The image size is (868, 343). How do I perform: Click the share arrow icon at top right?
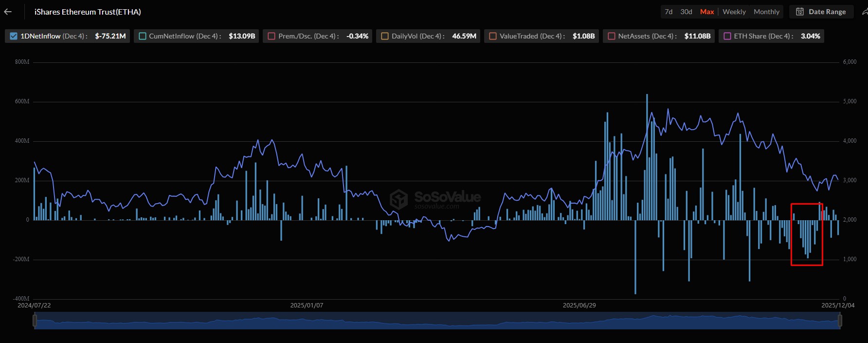864,12
